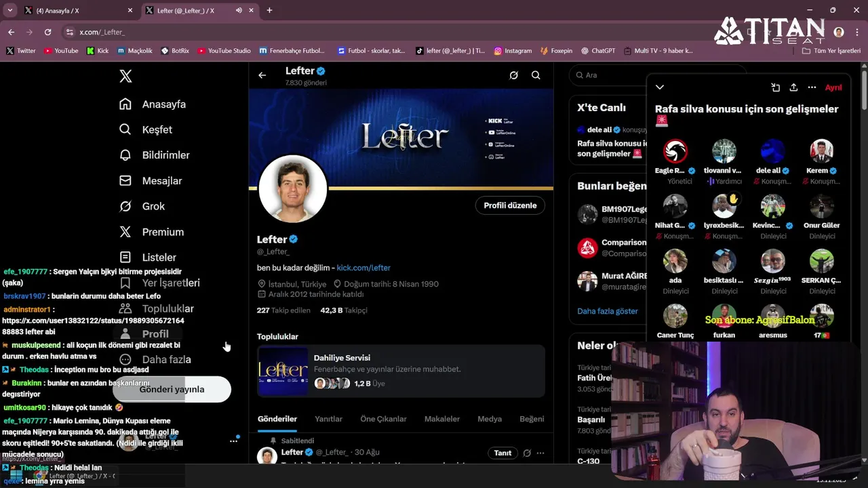This screenshot has height=488, width=868.
Task: Open the BotRix bookmark
Action: coord(175,51)
